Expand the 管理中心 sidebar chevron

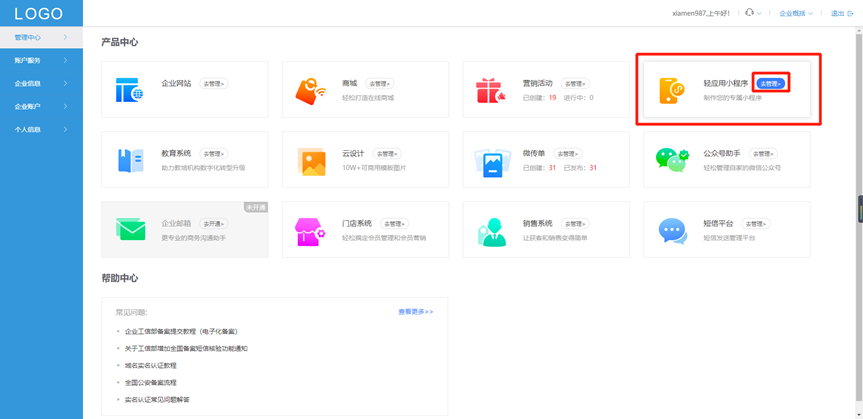click(65, 37)
